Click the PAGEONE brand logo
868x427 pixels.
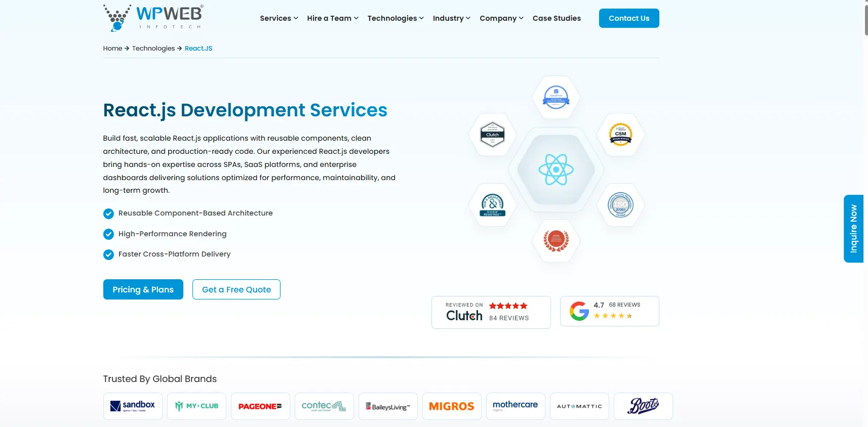(260, 406)
